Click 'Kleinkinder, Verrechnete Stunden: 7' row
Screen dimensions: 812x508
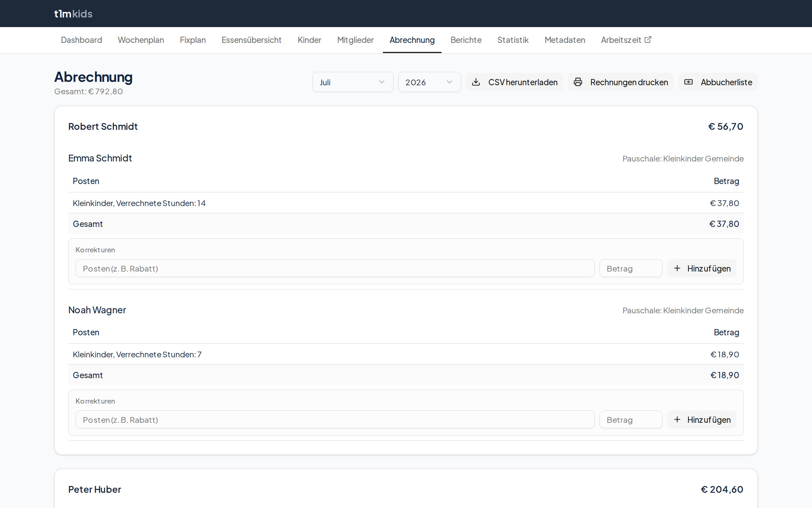coord(406,354)
